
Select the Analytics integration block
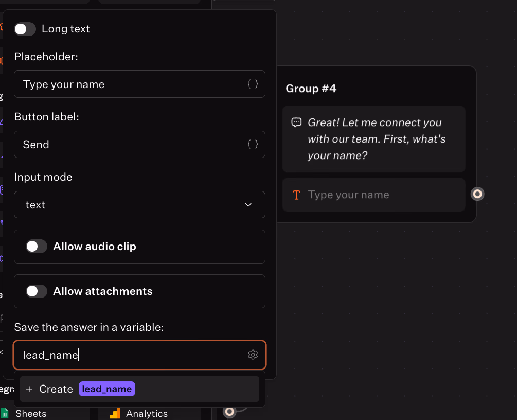147,413
